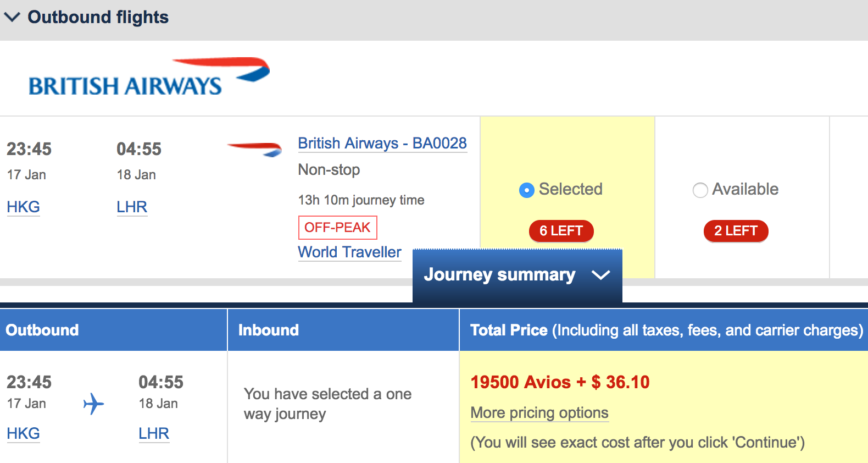The image size is (868, 463).
Task: Open the World Traveller cabin link
Action: [x=349, y=252]
